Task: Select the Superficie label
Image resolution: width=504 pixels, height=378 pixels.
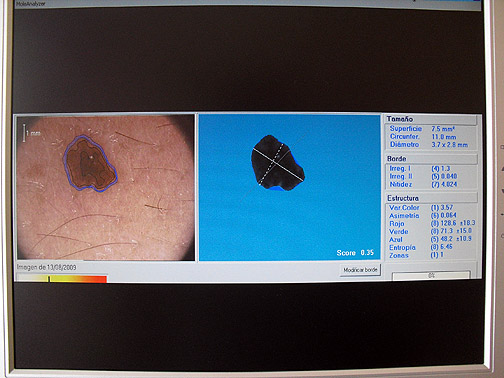Action: (406, 128)
